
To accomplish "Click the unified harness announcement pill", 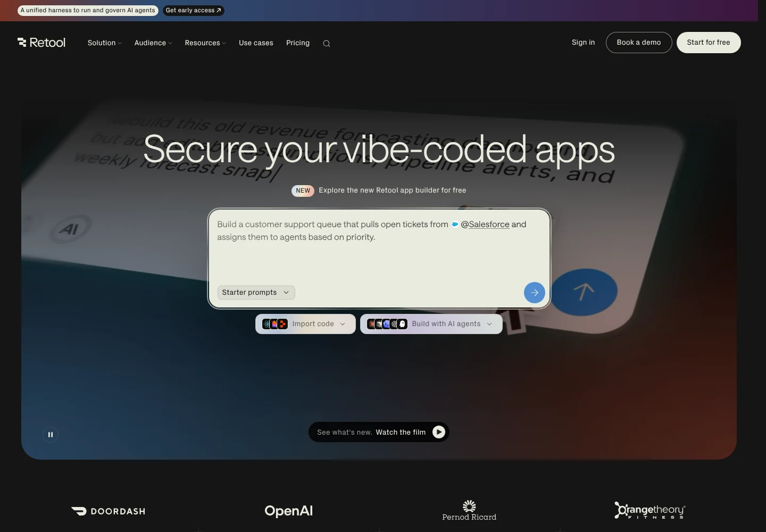I will pos(88,10).
